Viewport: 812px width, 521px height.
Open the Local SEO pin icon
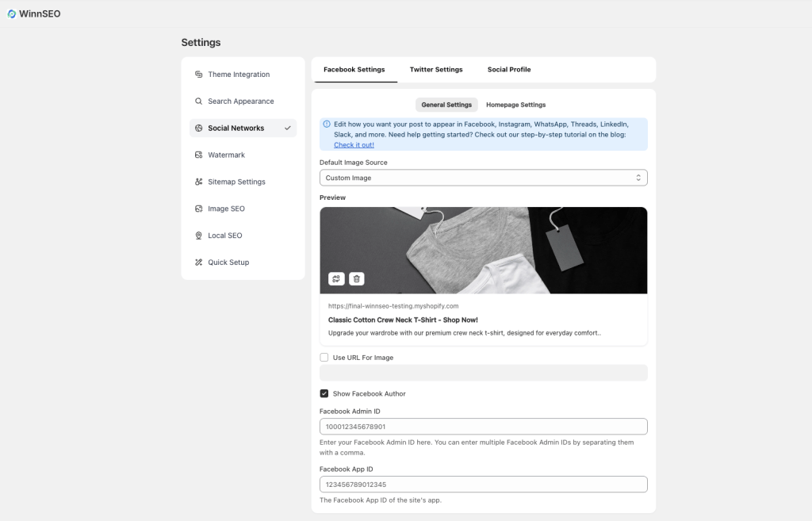(x=198, y=236)
